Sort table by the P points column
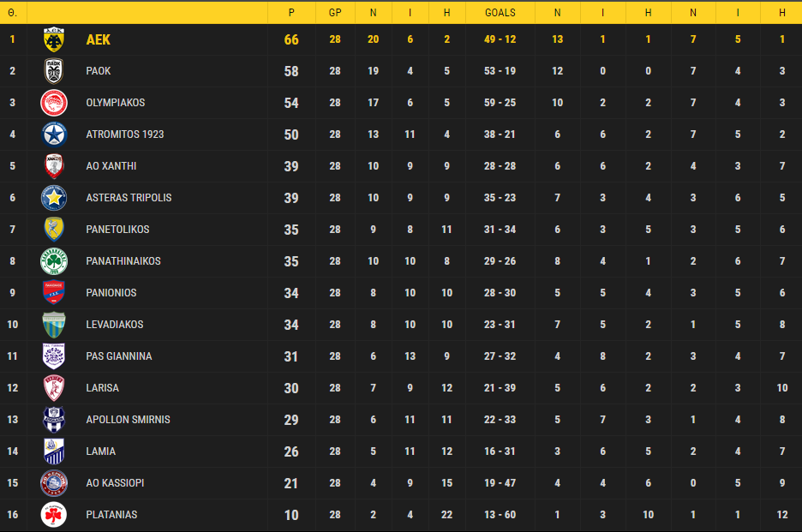 291,13
